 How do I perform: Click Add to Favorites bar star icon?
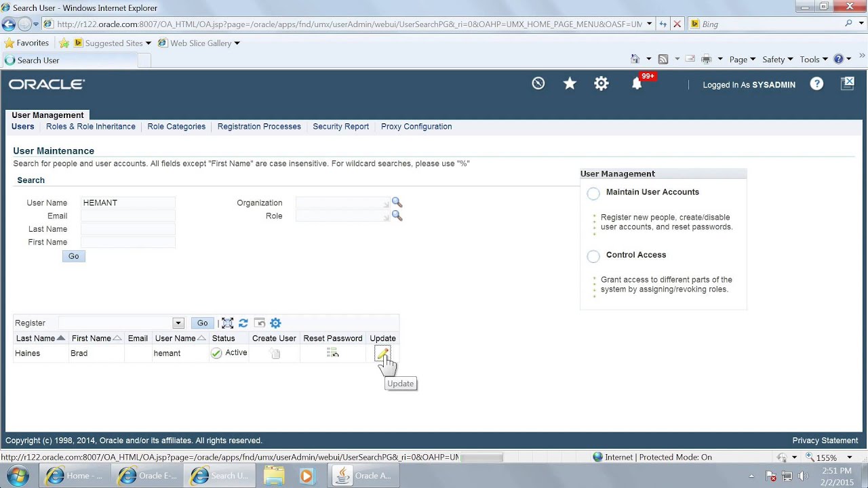tap(64, 43)
